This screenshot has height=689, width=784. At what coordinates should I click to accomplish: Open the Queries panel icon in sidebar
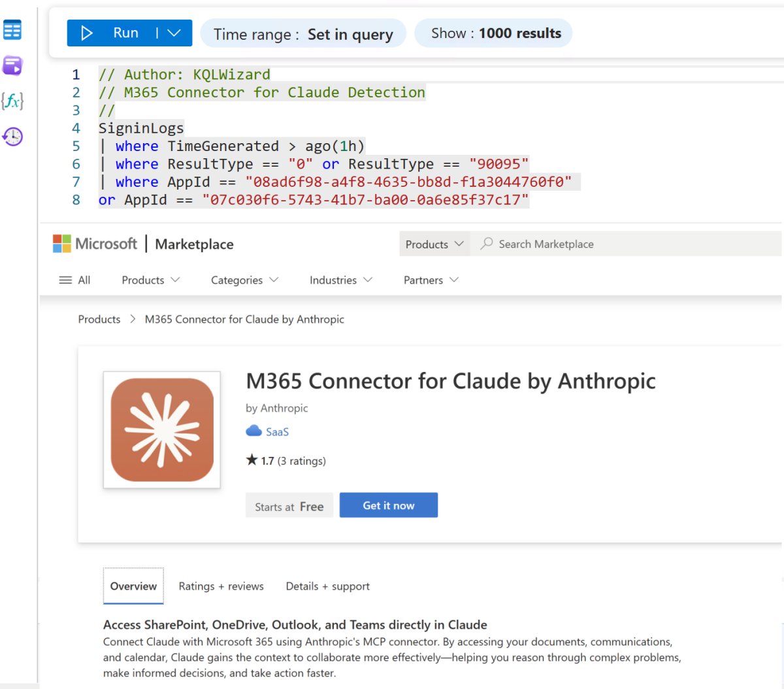[12, 65]
